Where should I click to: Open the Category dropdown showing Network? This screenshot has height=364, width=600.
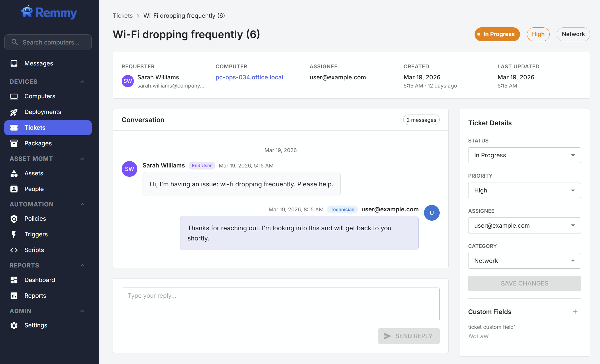point(524,261)
